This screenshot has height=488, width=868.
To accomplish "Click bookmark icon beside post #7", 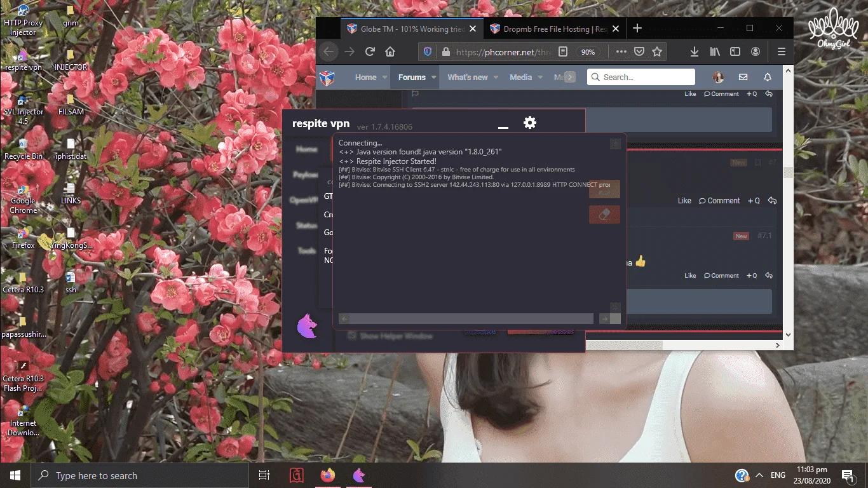I will tap(757, 163).
